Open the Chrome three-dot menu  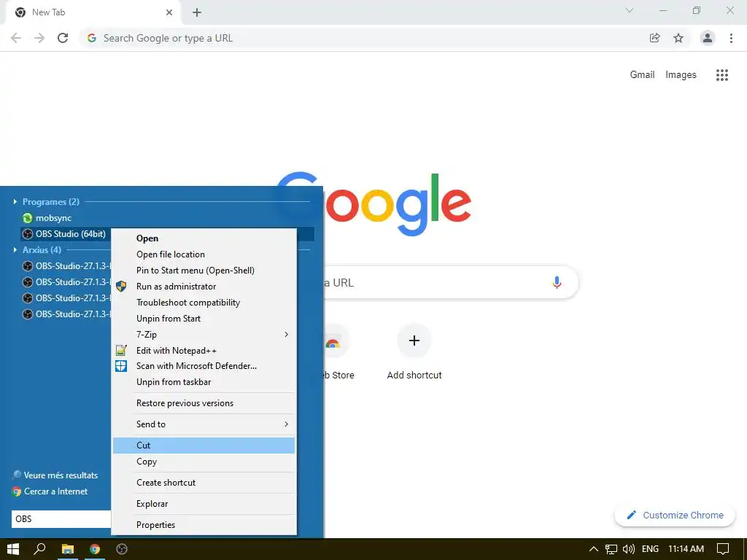click(x=731, y=38)
